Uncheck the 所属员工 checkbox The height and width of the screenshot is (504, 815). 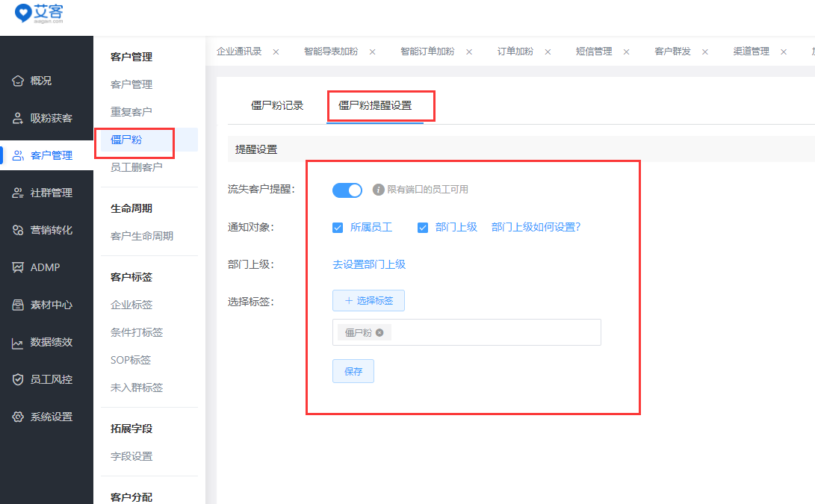point(338,227)
